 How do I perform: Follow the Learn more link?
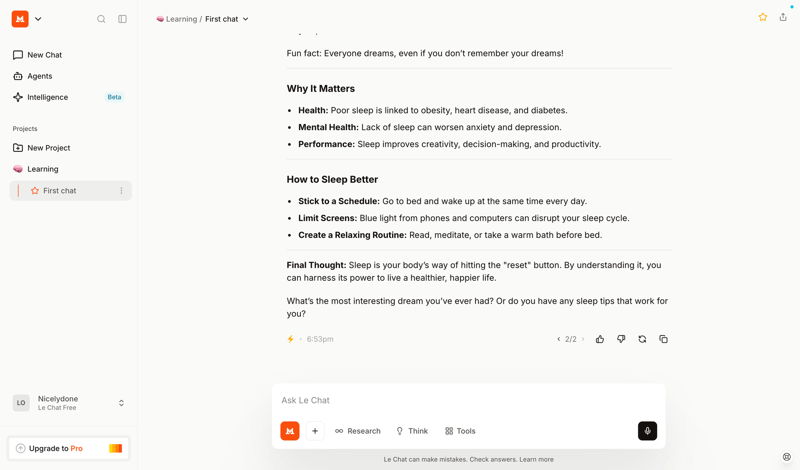pos(536,459)
